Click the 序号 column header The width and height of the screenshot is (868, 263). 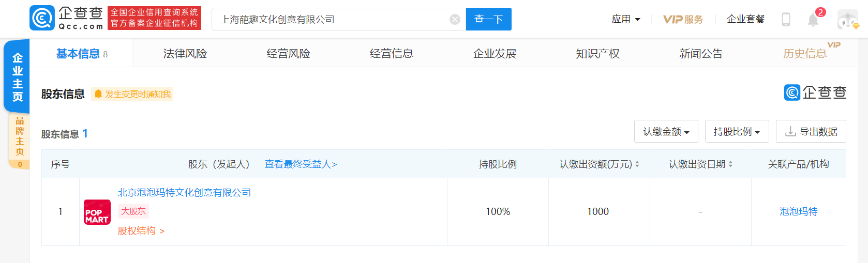(61, 164)
